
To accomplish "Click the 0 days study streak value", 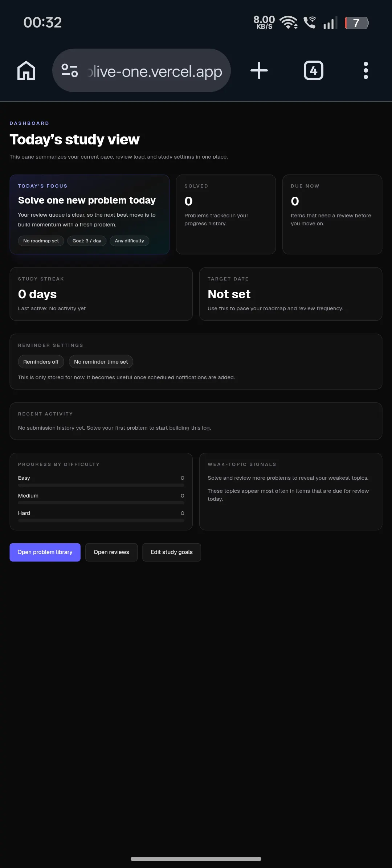I will click(x=37, y=294).
